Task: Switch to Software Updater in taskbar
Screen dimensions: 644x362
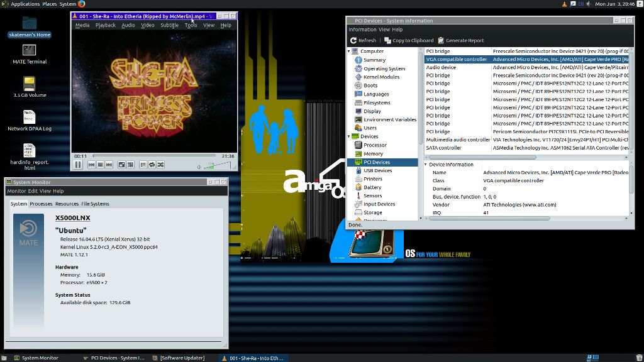Action: point(179,358)
